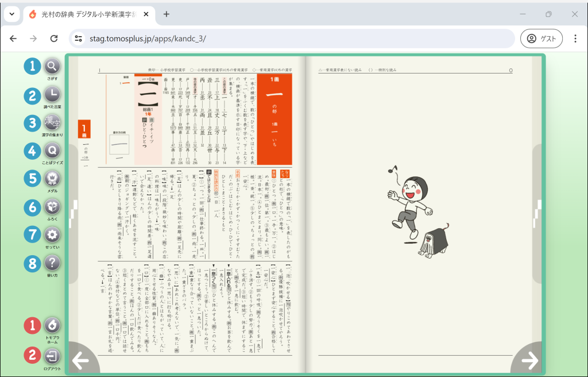Close the 光村の辞典 tab
Viewport: 588px width, 377px height.
(x=146, y=14)
